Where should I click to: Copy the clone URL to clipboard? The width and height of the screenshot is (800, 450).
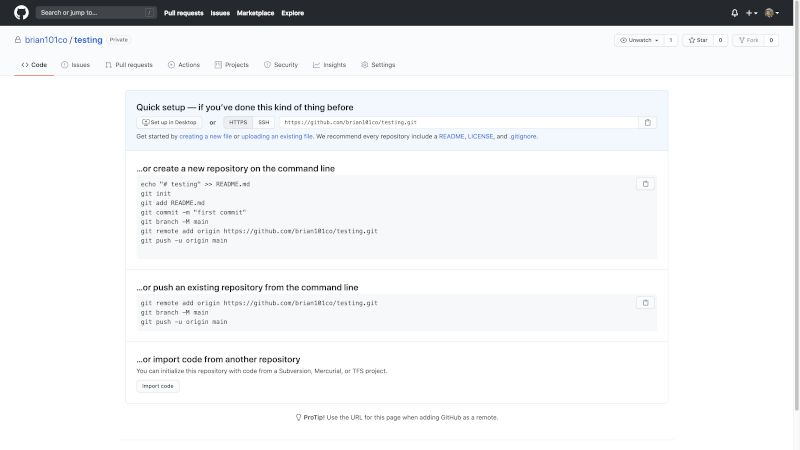(x=647, y=122)
